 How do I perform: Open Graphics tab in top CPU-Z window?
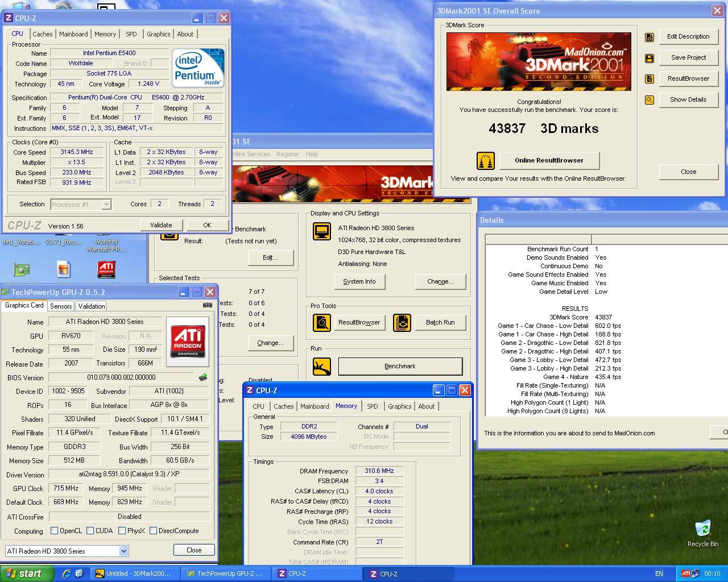[x=159, y=34]
